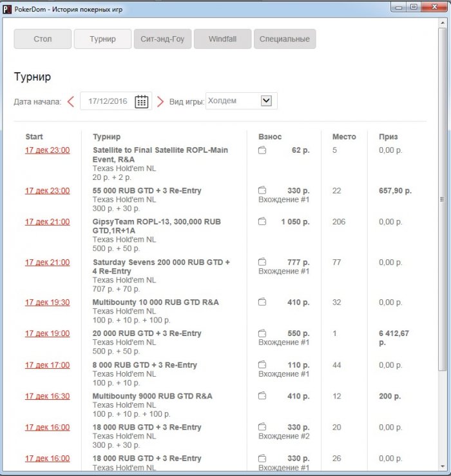This screenshot has height=476, width=451.
Task: Click wallet icon in Multibounty 9000 RUB row
Action: (x=262, y=395)
